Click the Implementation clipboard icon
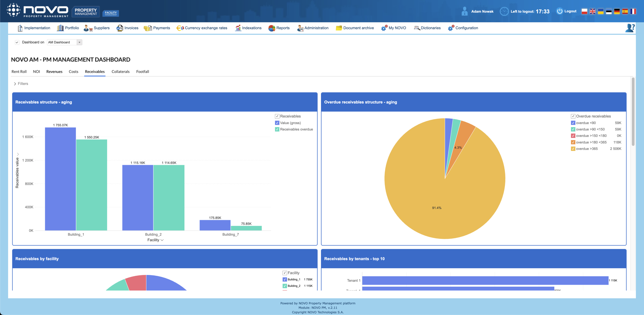Viewport: 644px width, 315px height. click(20, 28)
